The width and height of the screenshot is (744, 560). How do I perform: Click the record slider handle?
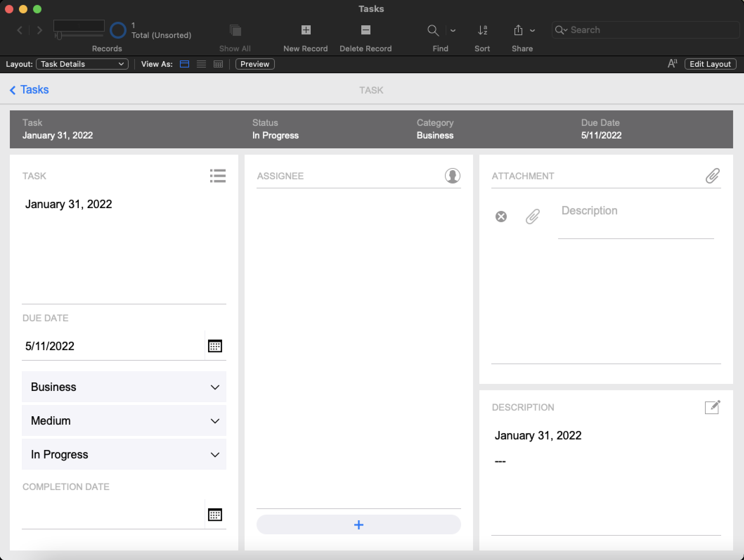point(59,36)
